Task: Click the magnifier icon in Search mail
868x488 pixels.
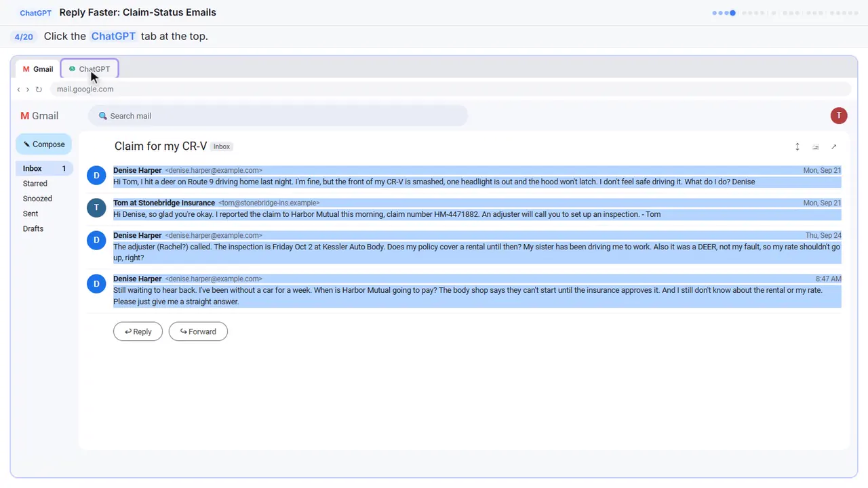Action: pos(103,116)
